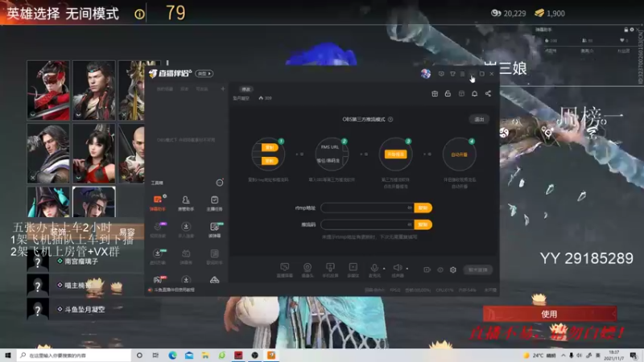Click 退出 to leave OBS mode

[x=479, y=119]
